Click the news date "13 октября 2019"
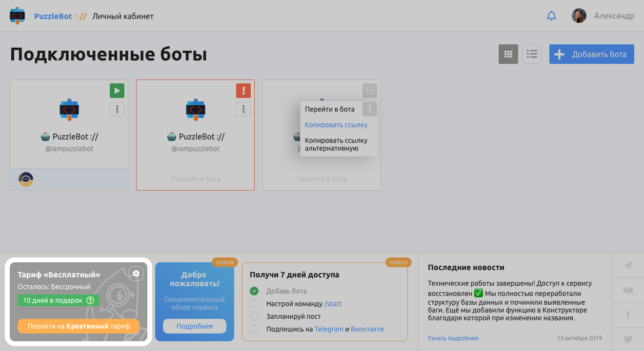 [x=580, y=338]
